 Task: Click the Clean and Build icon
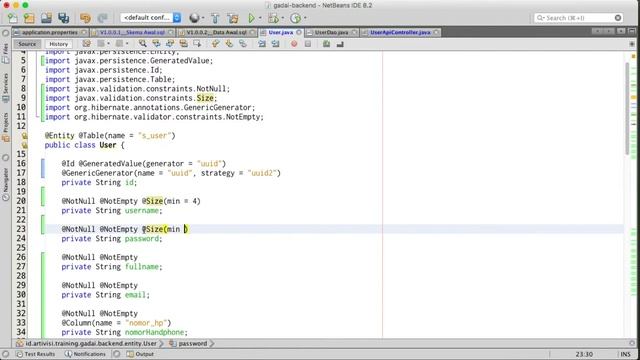pos(233,18)
